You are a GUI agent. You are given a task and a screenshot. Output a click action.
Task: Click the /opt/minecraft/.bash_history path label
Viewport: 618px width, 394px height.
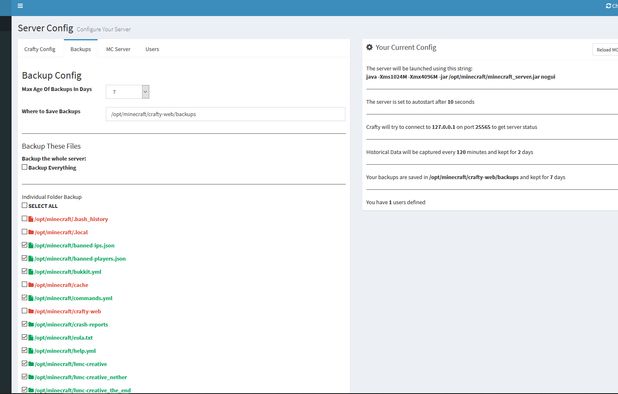point(71,219)
